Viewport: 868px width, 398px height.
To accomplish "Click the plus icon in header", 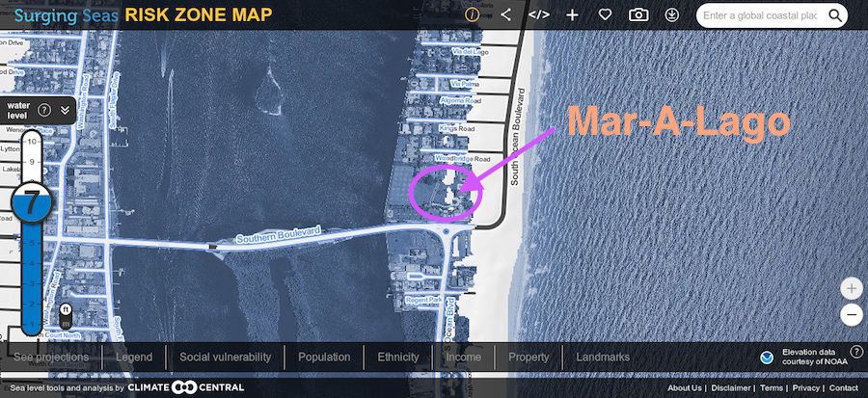I will point(572,14).
